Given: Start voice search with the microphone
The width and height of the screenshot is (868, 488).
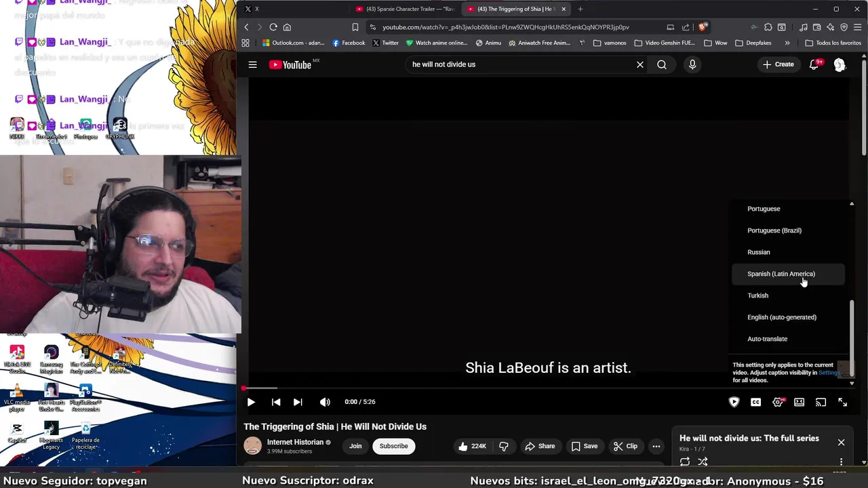Looking at the screenshot, I should [x=692, y=64].
